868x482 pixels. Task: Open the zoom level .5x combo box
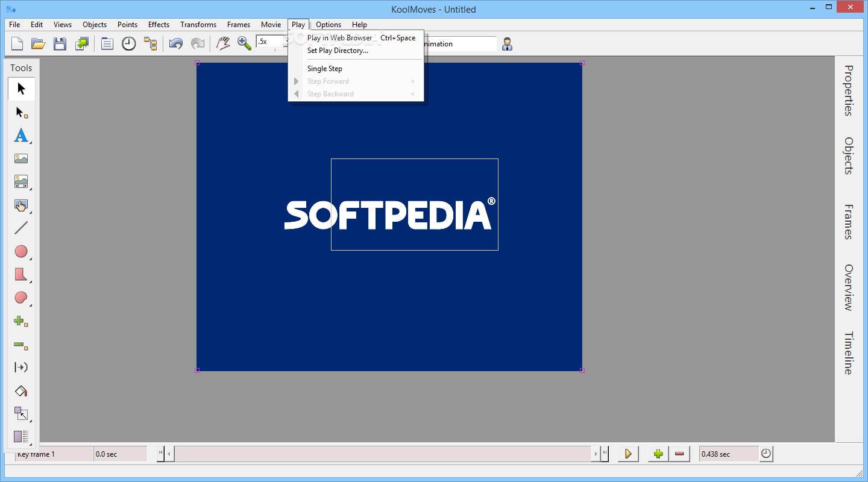coord(271,42)
